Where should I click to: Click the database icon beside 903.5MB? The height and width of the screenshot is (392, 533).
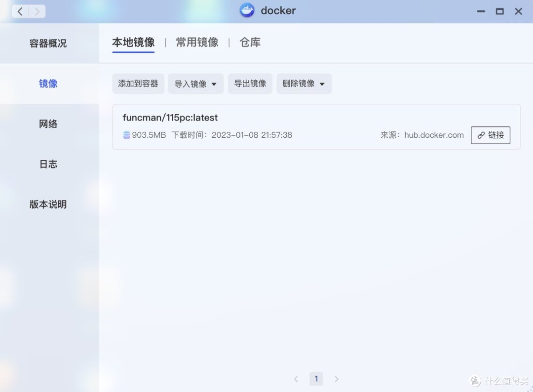click(126, 135)
